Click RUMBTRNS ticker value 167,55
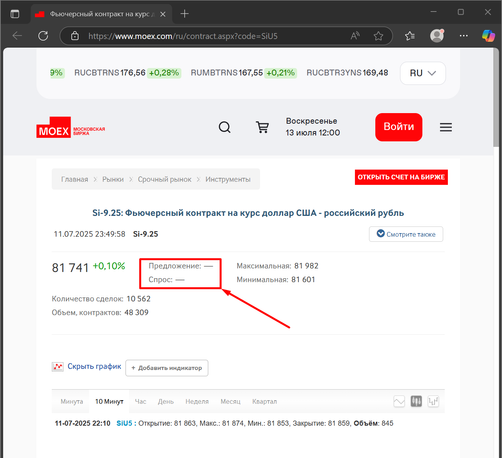Image resolution: width=502 pixels, height=458 pixels. [x=251, y=73]
